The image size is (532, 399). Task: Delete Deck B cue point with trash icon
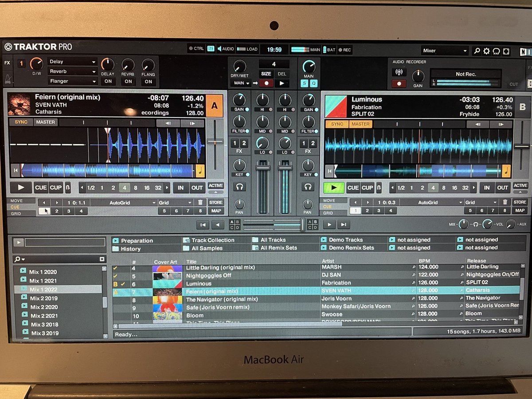[505, 202]
